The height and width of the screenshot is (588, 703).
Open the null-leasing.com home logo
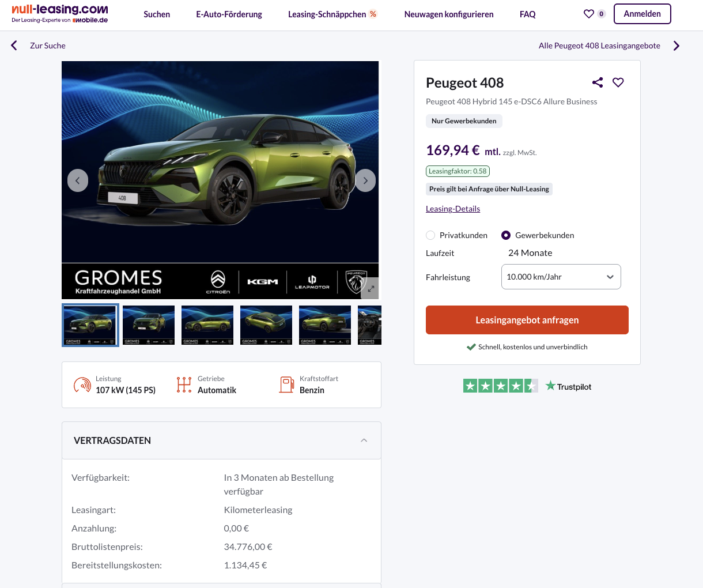pyautogui.click(x=60, y=13)
